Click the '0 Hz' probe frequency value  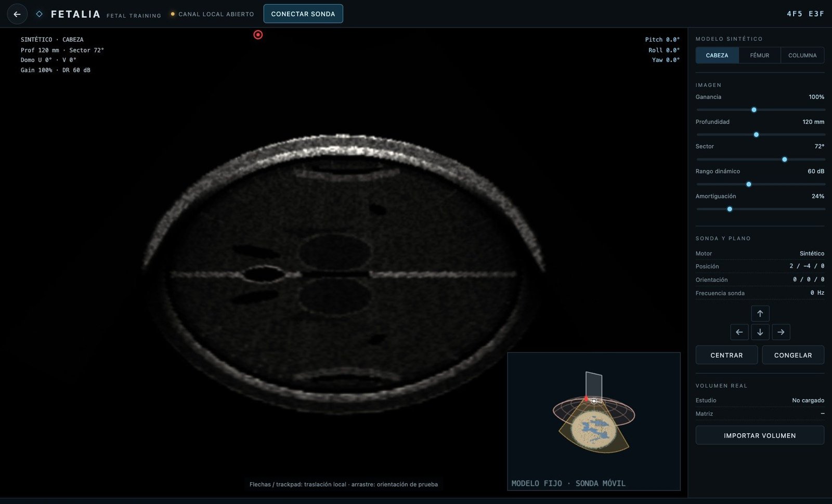817,293
